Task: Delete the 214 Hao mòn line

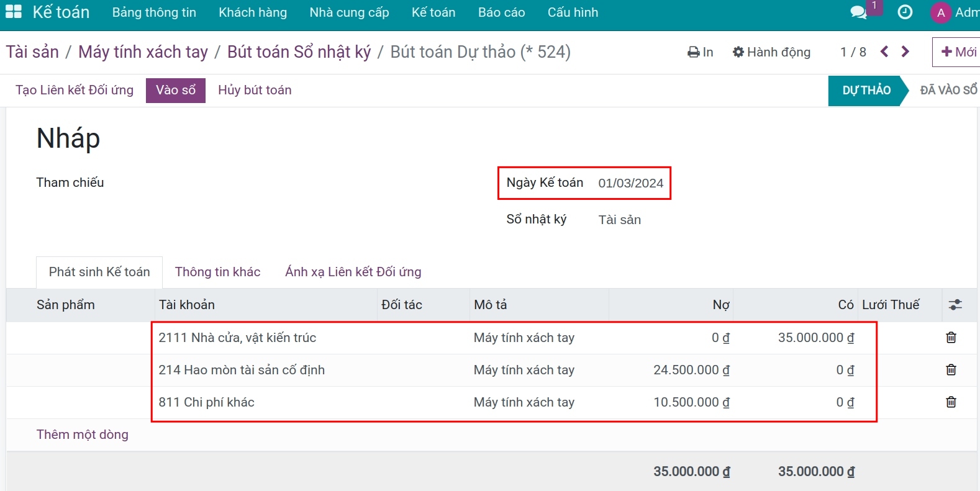Action: coord(951,370)
